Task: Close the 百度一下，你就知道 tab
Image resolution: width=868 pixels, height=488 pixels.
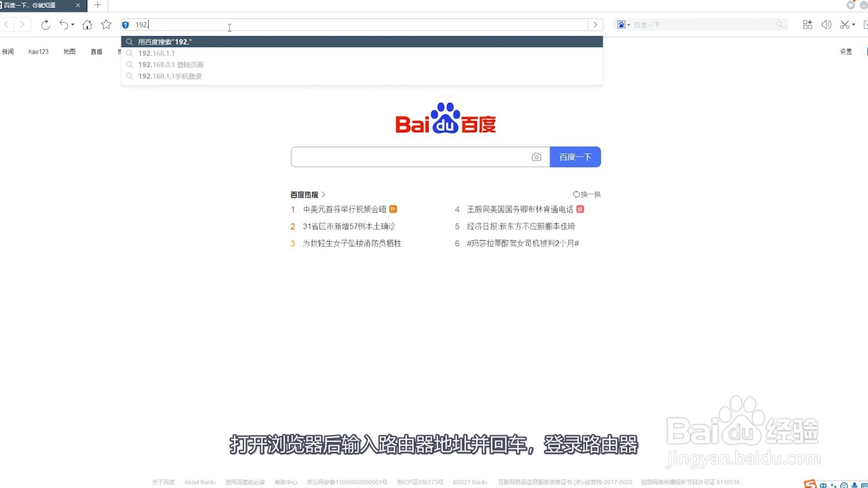Action: click(x=78, y=5)
